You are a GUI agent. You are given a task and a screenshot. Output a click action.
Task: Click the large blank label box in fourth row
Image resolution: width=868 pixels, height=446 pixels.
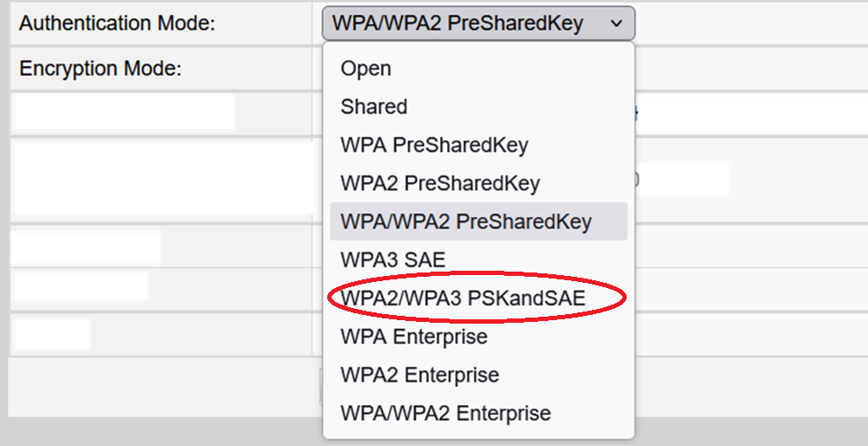(x=164, y=178)
